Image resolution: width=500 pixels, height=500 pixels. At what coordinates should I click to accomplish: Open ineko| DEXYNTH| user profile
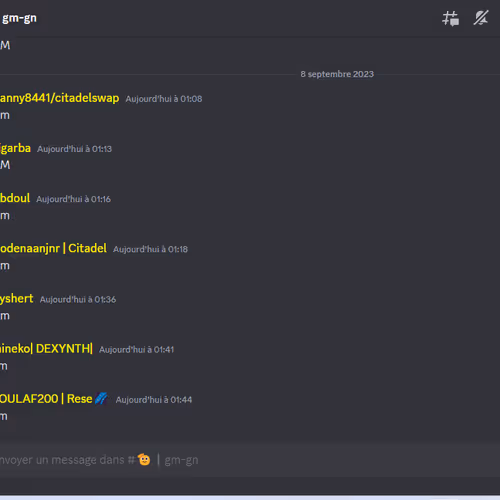tap(46, 349)
